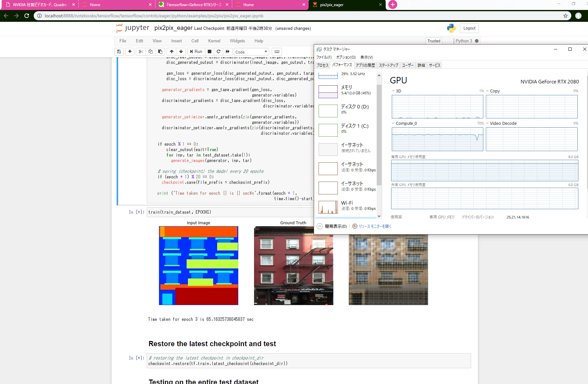Copy selected cells icon in toolbar
The height and width of the screenshot is (384, 588).
point(150,52)
